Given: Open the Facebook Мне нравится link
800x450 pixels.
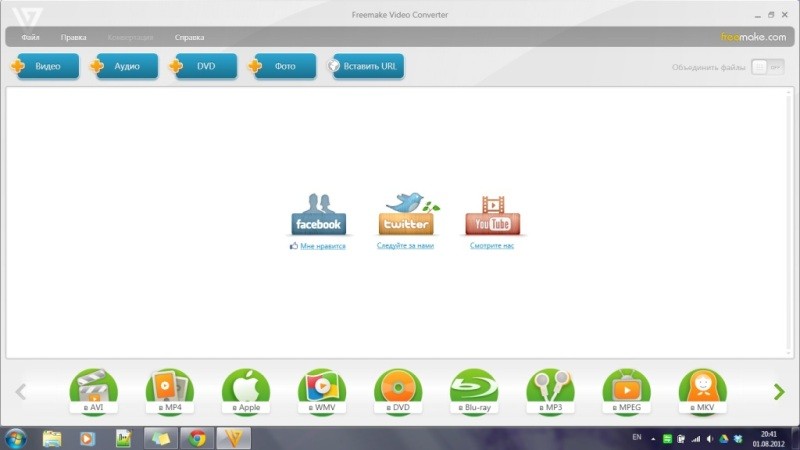Looking at the screenshot, I should coord(321,245).
